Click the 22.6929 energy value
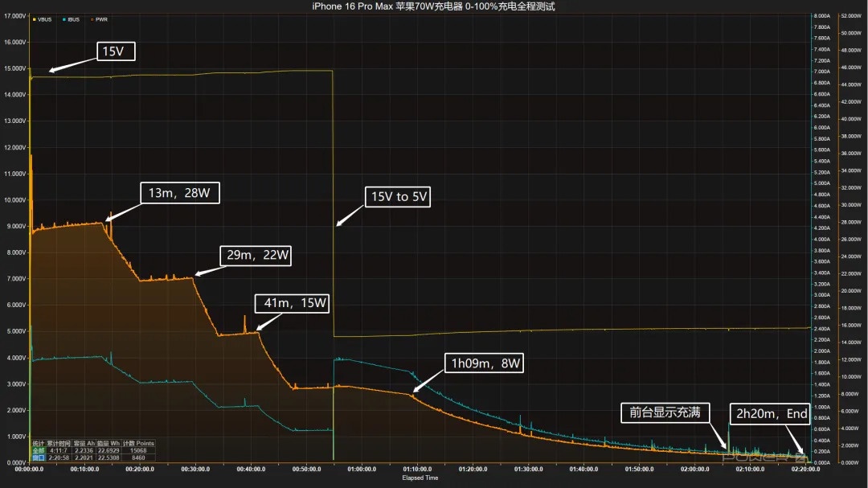Image resolution: width=868 pixels, height=488 pixels. (x=108, y=450)
